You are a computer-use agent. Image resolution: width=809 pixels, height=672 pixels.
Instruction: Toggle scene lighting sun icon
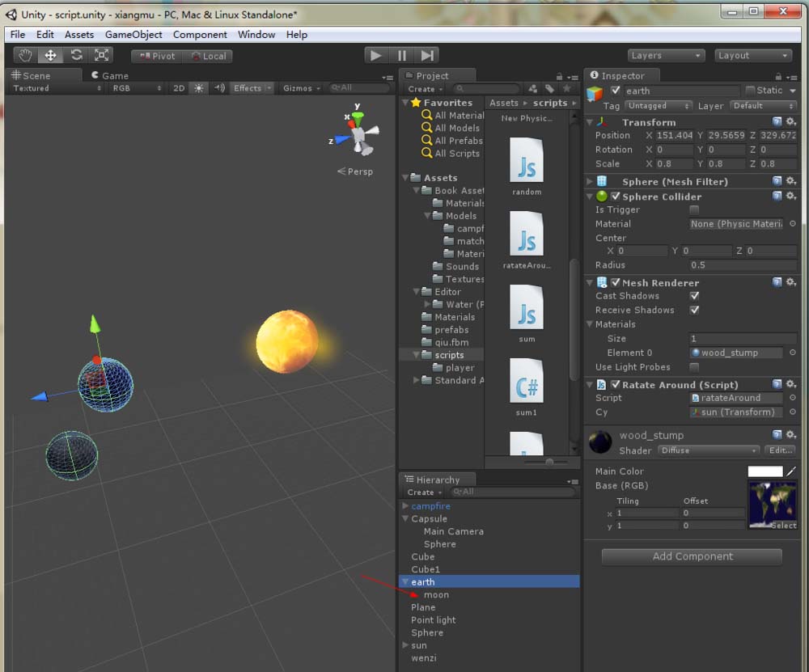199,88
